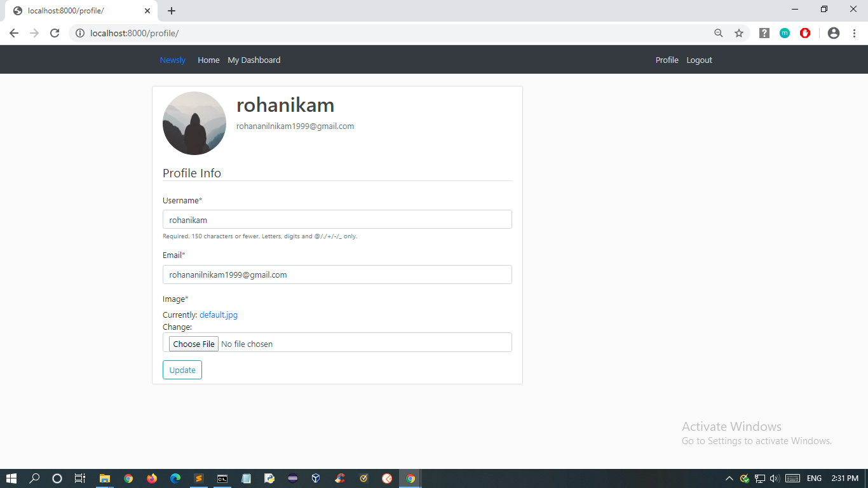Reload the page with the refresh icon
868x488 pixels.
click(x=55, y=33)
